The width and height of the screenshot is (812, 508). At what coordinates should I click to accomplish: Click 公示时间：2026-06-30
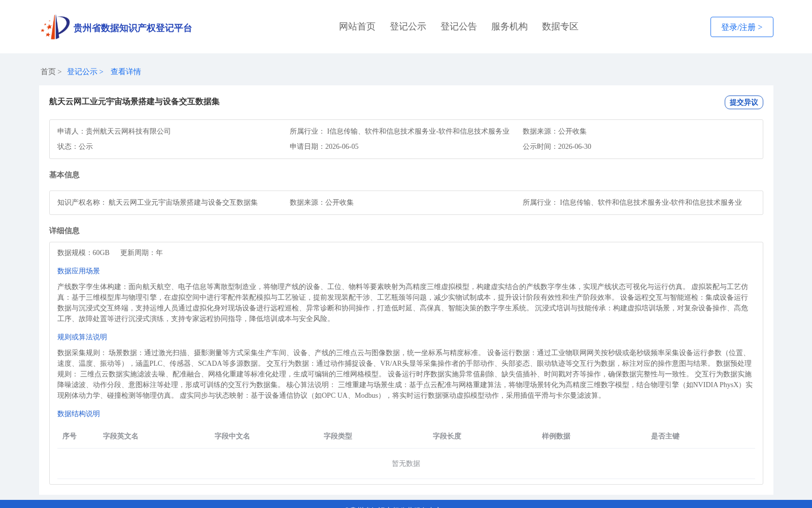click(x=557, y=146)
